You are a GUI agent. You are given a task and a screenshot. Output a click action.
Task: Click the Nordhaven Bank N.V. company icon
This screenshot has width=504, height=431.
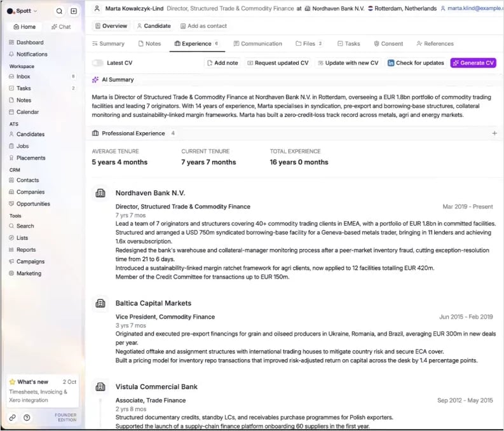click(100, 193)
